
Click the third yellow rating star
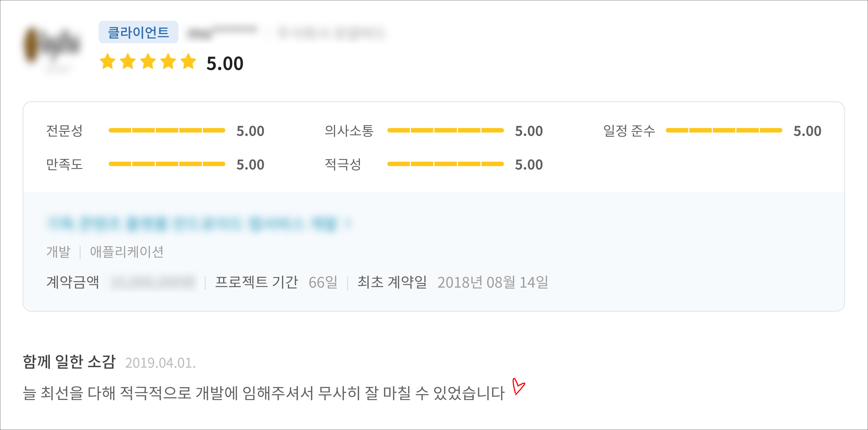(148, 62)
